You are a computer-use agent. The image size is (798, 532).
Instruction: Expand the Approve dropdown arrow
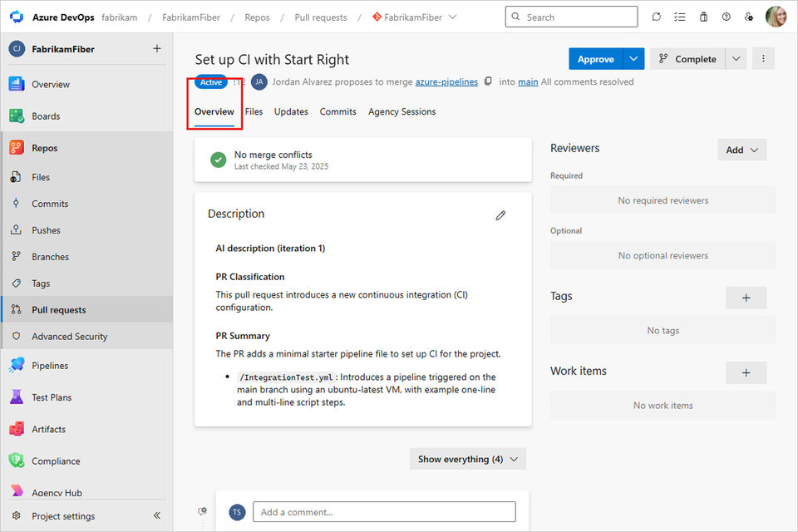[x=633, y=59]
